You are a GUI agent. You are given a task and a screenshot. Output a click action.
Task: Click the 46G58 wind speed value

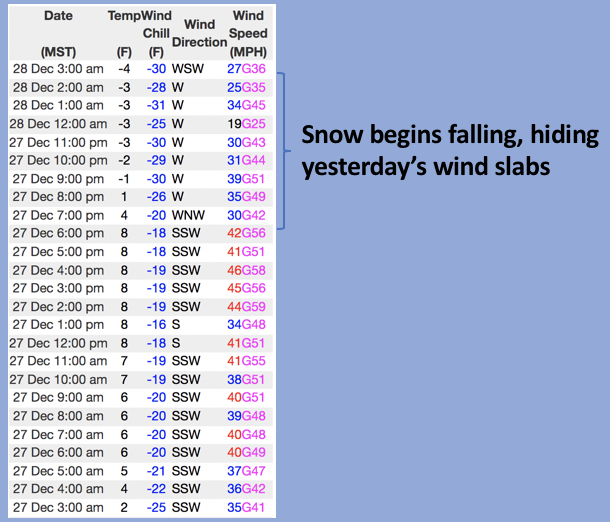[x=248, y=269]
